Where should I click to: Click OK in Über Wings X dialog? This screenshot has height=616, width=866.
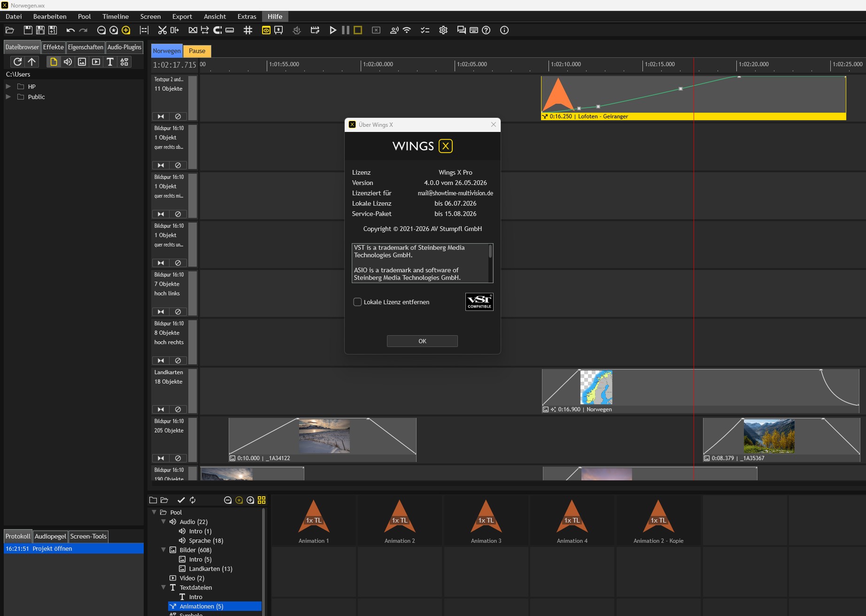coord(422,341)
